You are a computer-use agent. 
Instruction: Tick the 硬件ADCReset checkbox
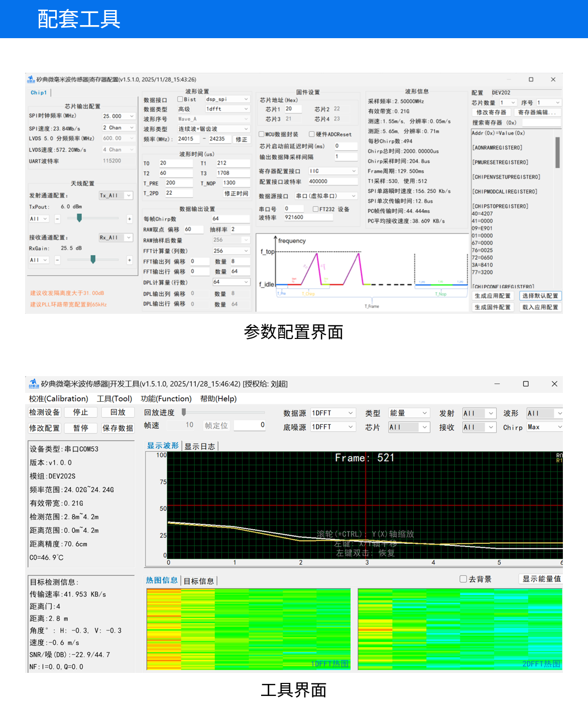(x=312, y=134)
